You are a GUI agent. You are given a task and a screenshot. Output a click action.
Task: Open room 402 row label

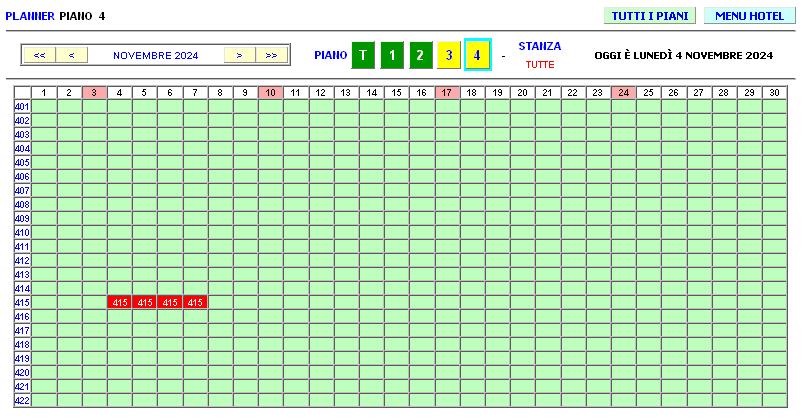click(22, 121)
